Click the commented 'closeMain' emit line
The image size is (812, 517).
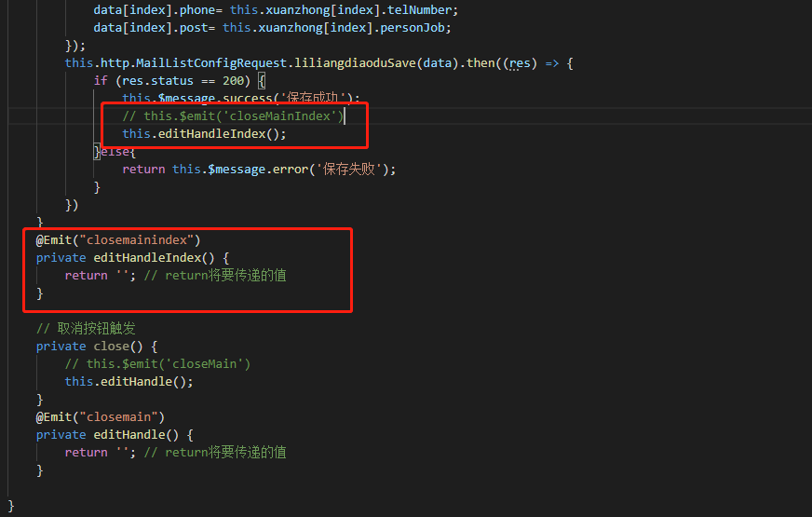click(157, 363)
